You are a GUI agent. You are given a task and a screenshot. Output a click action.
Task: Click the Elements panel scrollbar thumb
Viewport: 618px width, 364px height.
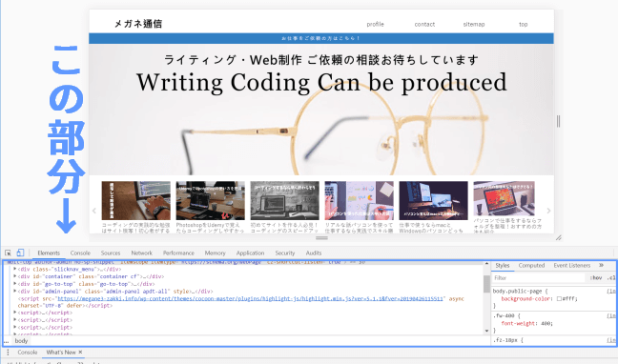(x=486, y=284)
